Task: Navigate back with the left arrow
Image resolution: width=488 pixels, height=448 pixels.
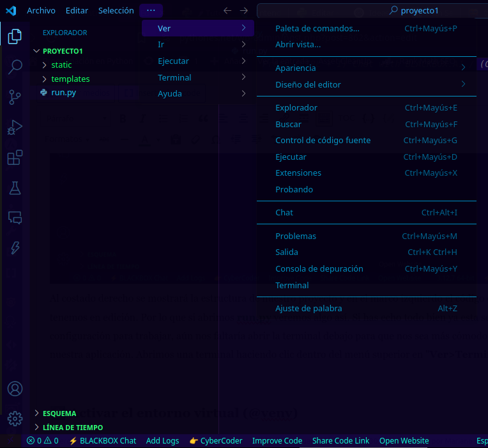Action: [227, 11]
